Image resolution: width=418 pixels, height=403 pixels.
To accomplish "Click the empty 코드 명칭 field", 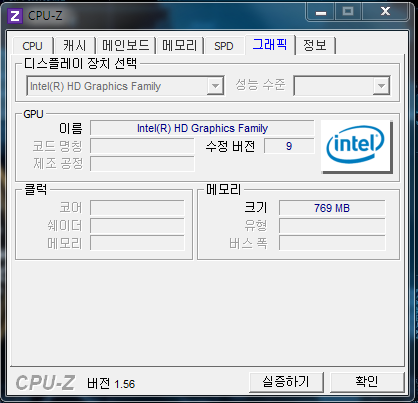I will (x=142, y=146).
